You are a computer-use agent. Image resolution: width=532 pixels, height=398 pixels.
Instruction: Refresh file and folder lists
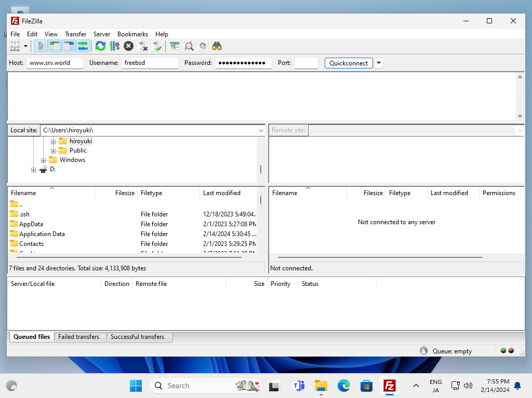coord(100,46)
